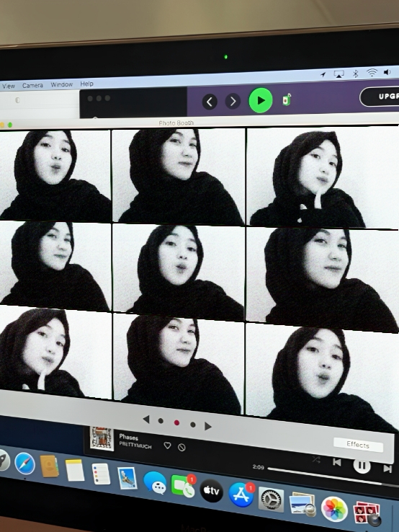Screen dimensions: 399x532
Task: Open Photo Booth from the Dock
Action: pyautogui.click(x=367, y=514)
